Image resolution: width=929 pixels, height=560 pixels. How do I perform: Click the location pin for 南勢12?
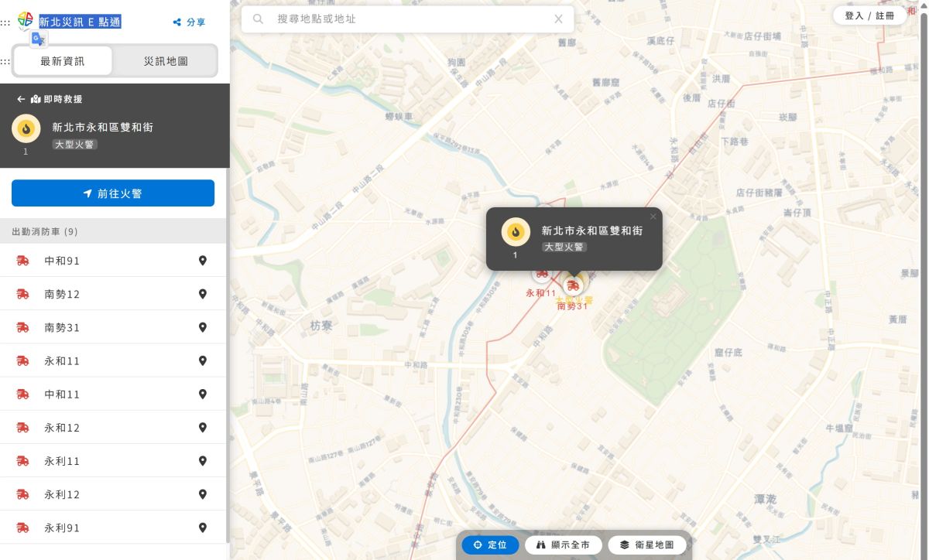click(x=203, y=294)
